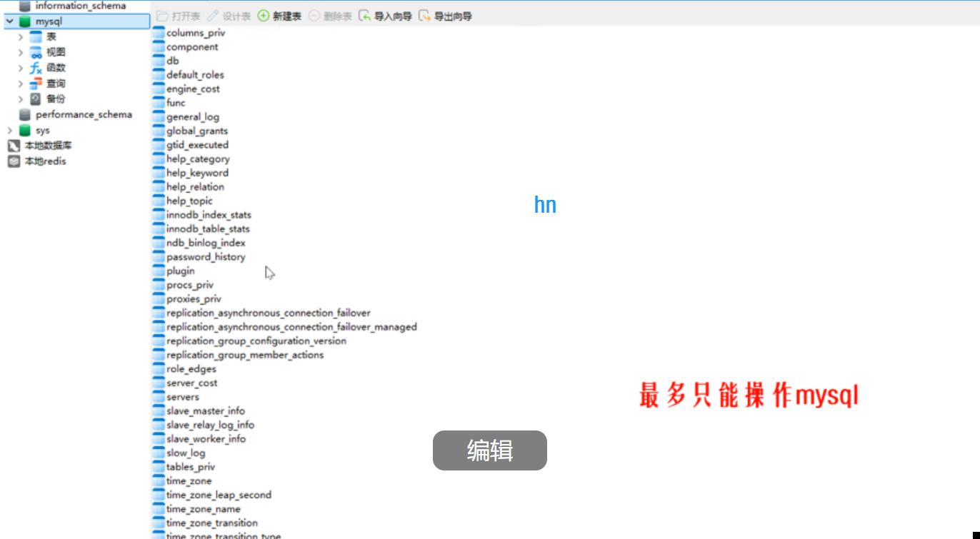Screen dimensions: 980x539
Task: Select the tables_priv table
Action: pos(191,467)
